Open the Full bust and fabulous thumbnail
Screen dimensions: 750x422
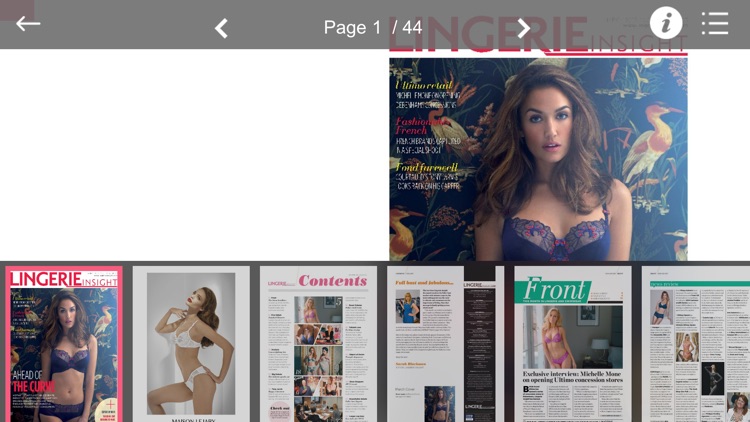[x=445, y=344]
